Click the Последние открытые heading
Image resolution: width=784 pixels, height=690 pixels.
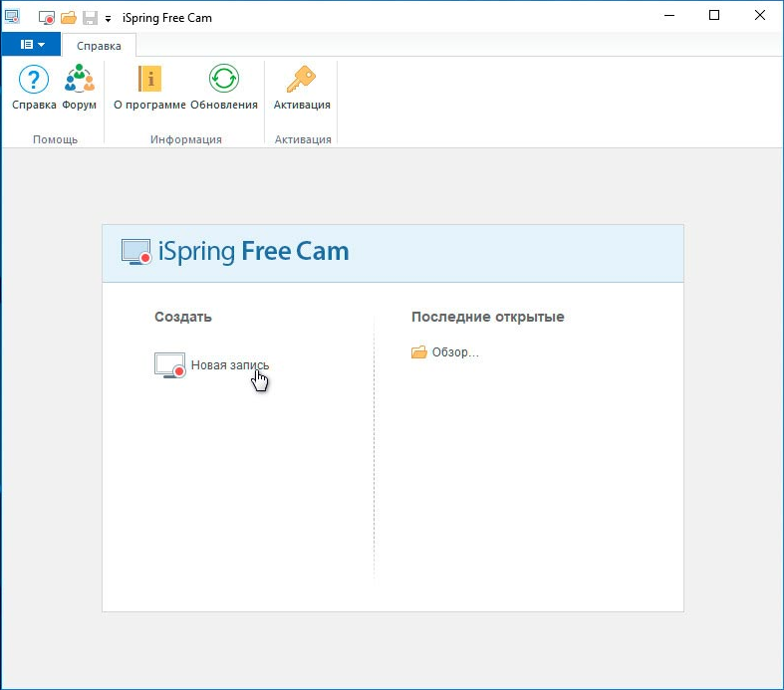point(487,317)
